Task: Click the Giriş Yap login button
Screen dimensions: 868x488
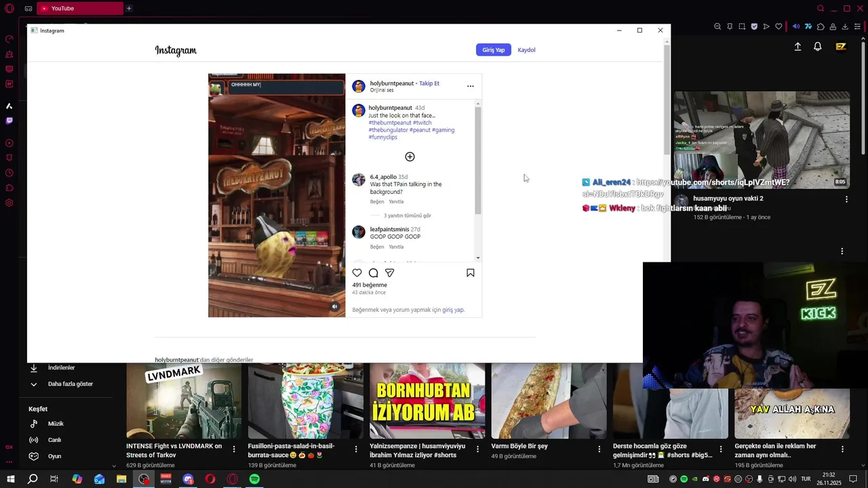Action: [494, 49]
